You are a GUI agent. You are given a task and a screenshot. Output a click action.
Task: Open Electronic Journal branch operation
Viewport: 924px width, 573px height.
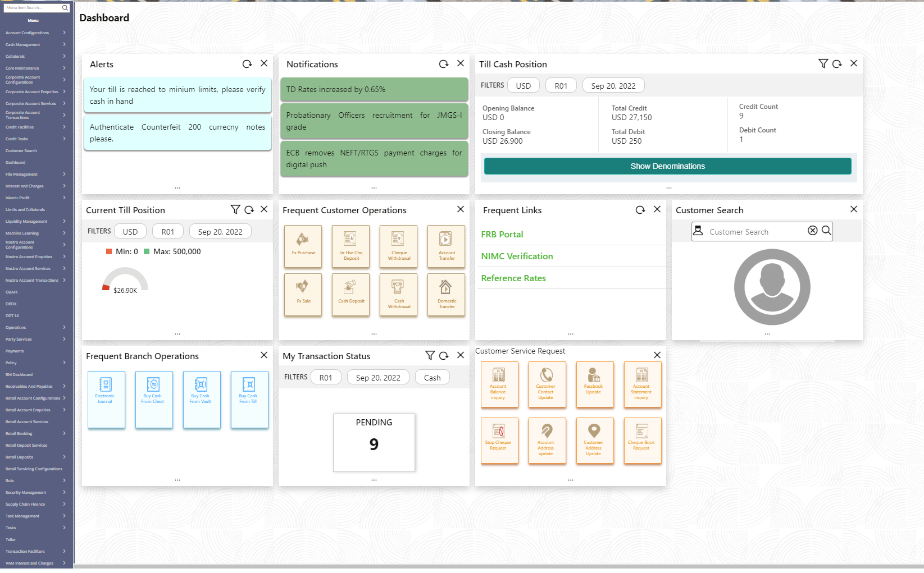106,400
